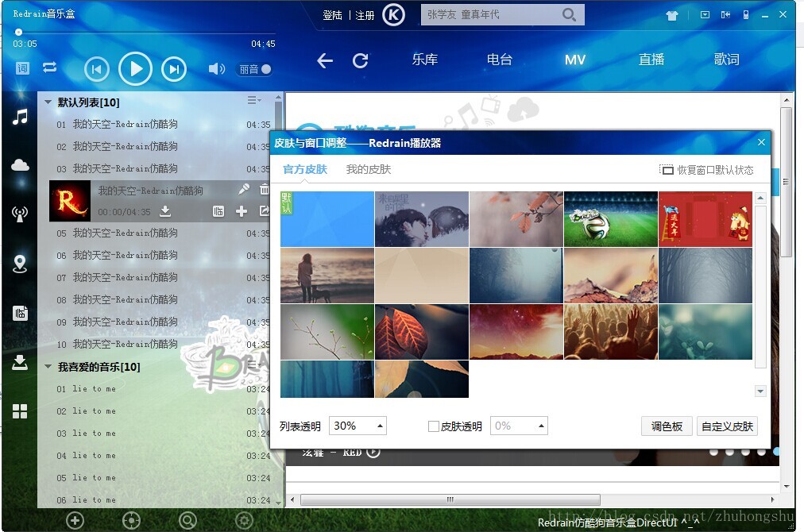Add selected song with plus icon

pyautogui.click(x=242, y=211)
